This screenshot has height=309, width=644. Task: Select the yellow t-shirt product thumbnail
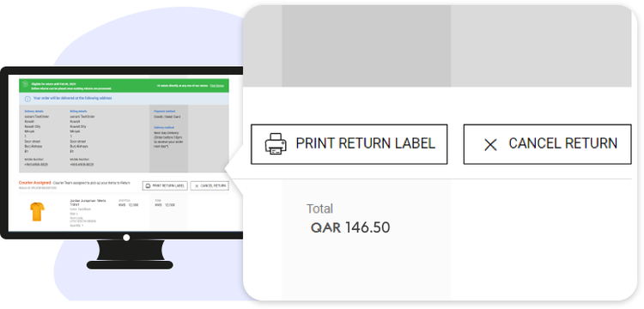[37, 211]
